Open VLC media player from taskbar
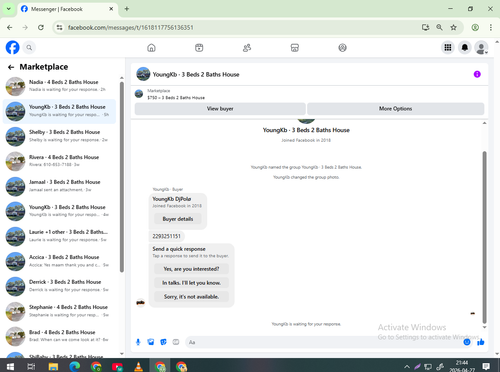Screen dimensions: 500x372 [x=138, y=367]
